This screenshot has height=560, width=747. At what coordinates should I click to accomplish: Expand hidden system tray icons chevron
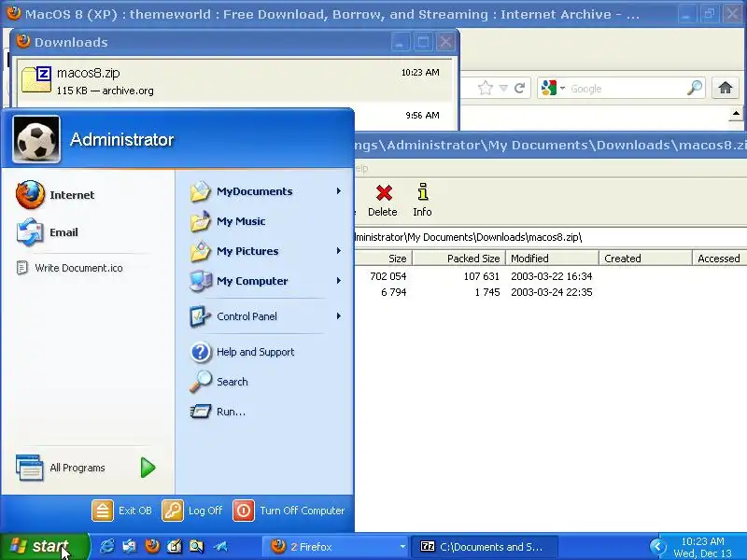(657, 547)
